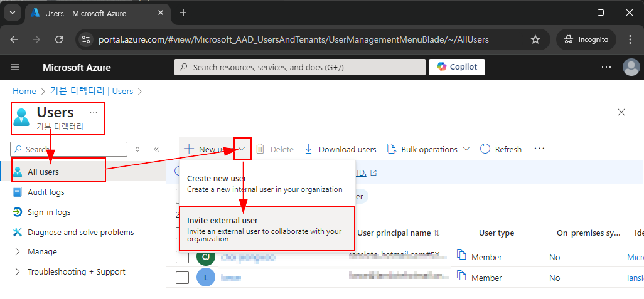Open the portal settings ellipsis in header
Screen dimensions: 644x299
pos(606,67)
